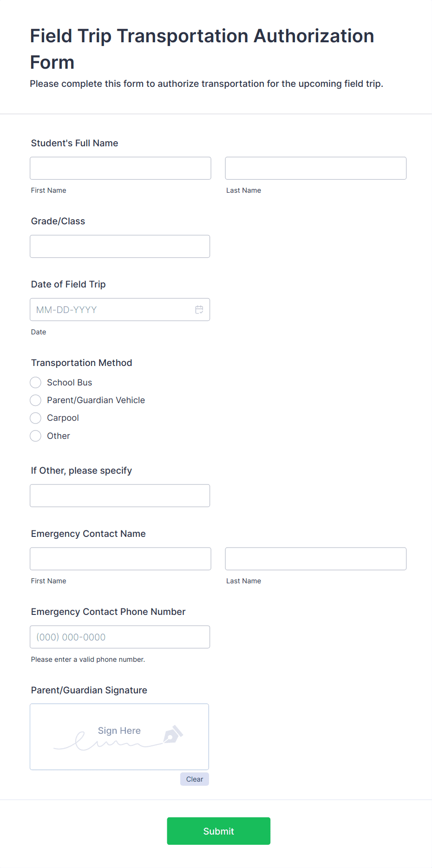Click inside the Grade/Class text box
Viewport: 432px width, 868px height.
119,246
